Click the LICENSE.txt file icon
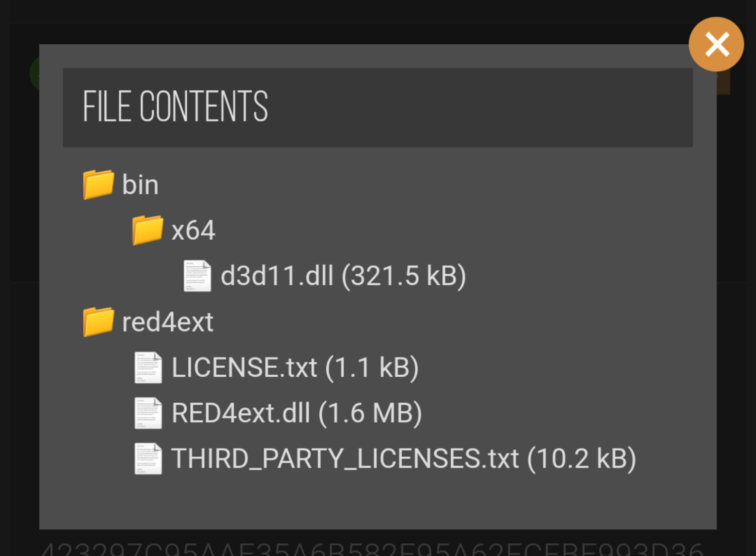Viewport: 756px width, 556px height. point(148,368)
